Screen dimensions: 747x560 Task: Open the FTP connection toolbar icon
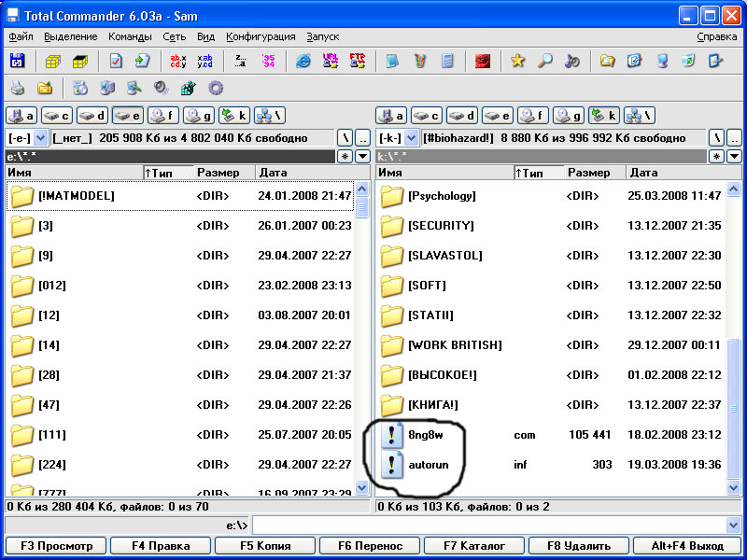(358, 61)
